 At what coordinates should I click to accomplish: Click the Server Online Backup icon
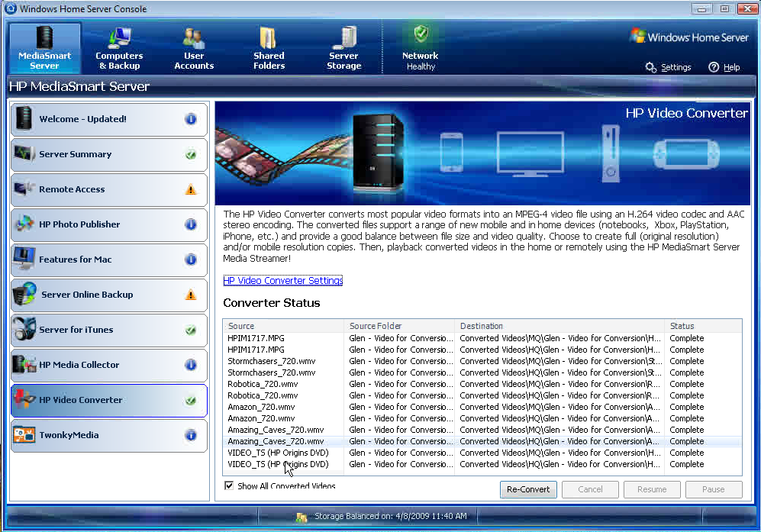(24, 294)
